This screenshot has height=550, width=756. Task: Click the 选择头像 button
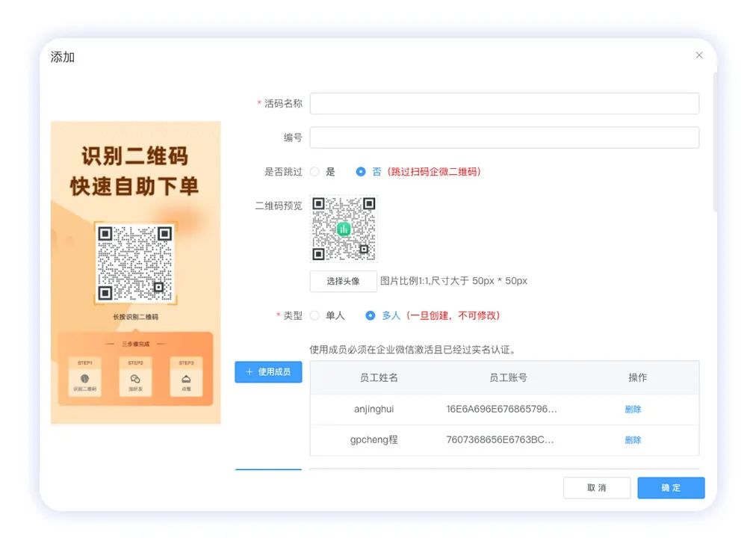point(343,281)
